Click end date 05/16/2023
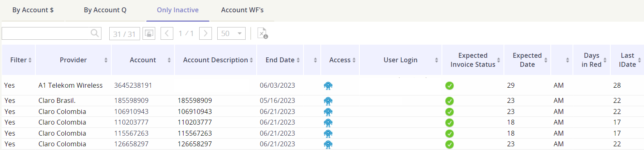Viewport: 644px width, 150px height. (277, 100)
